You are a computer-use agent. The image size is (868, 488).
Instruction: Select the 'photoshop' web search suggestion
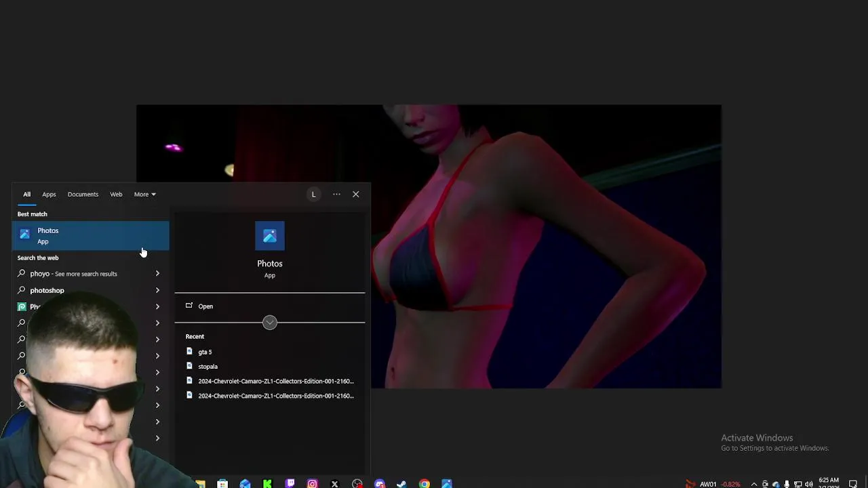[47, 290]
